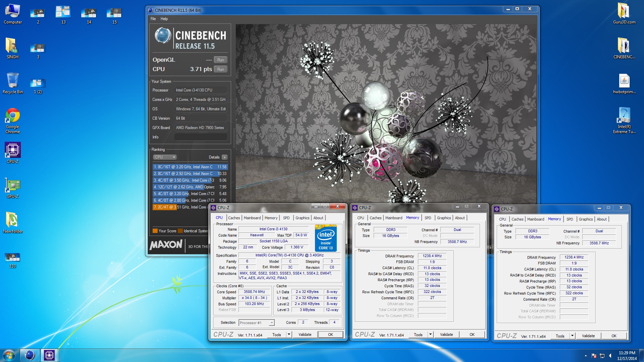This screenshot has height=362, width=644.
Task: Expand ranking Details arrow
Action: tap(224, 157)
